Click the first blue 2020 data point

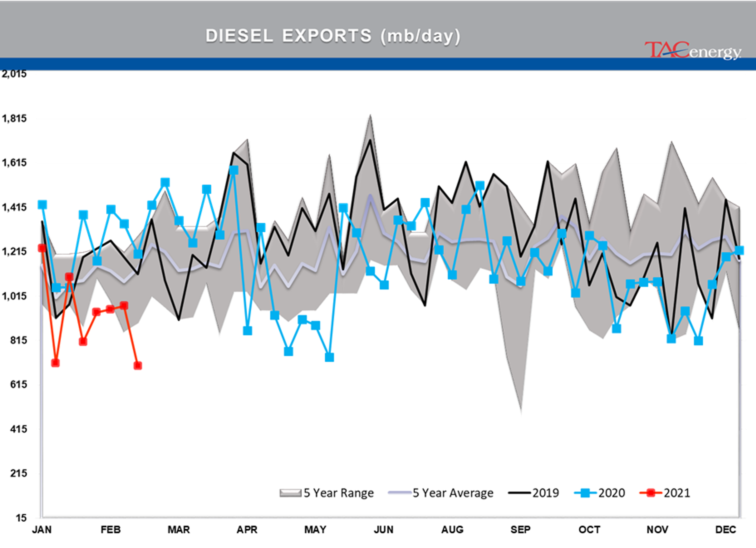click(42, 205)
